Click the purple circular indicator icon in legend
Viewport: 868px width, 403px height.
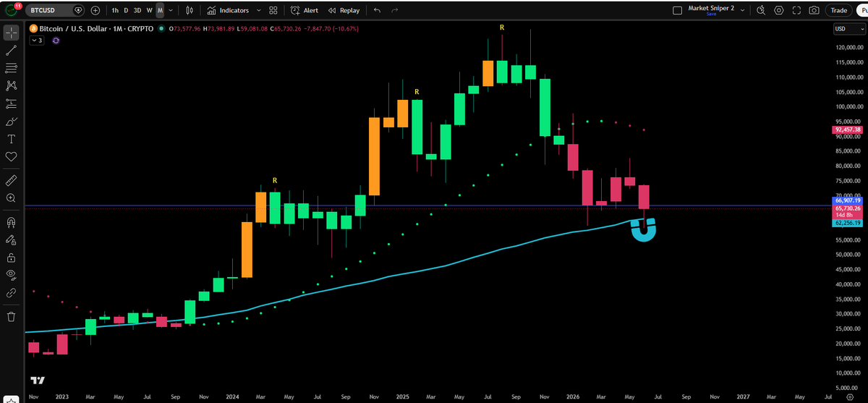pos(56,41)
